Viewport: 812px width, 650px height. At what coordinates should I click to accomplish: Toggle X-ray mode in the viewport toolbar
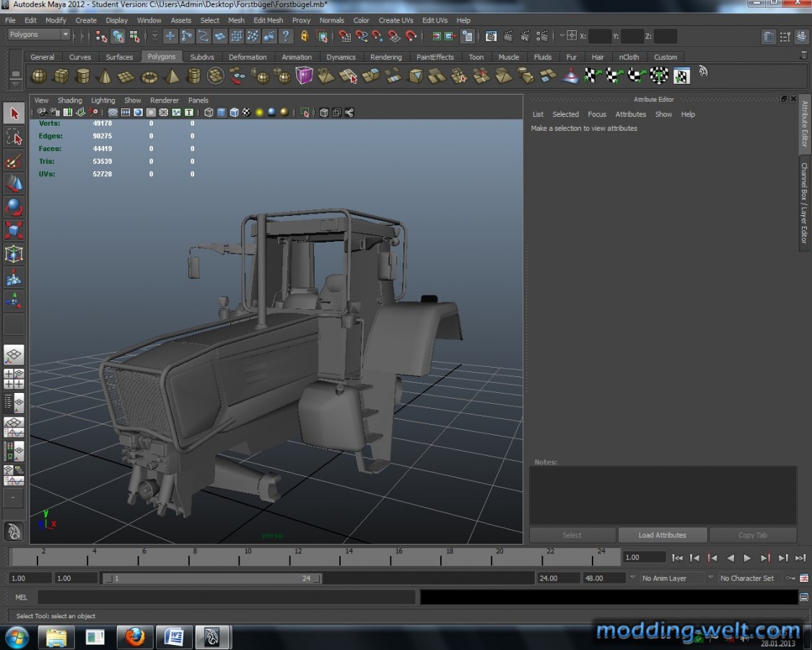pos(323,113)
